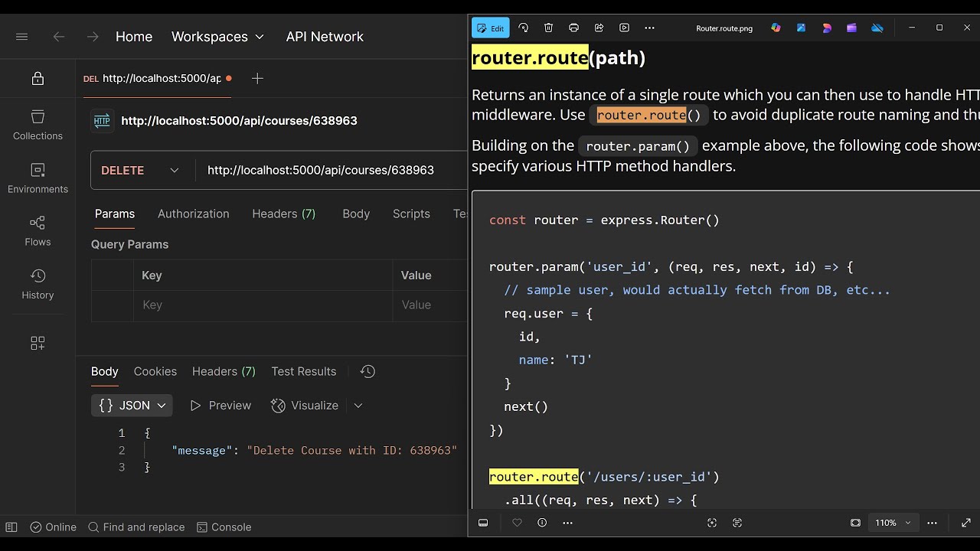Screen dimensions: 980x551
Task: Delete image with trash icon in Photos
Action: [x=548, y=28]
